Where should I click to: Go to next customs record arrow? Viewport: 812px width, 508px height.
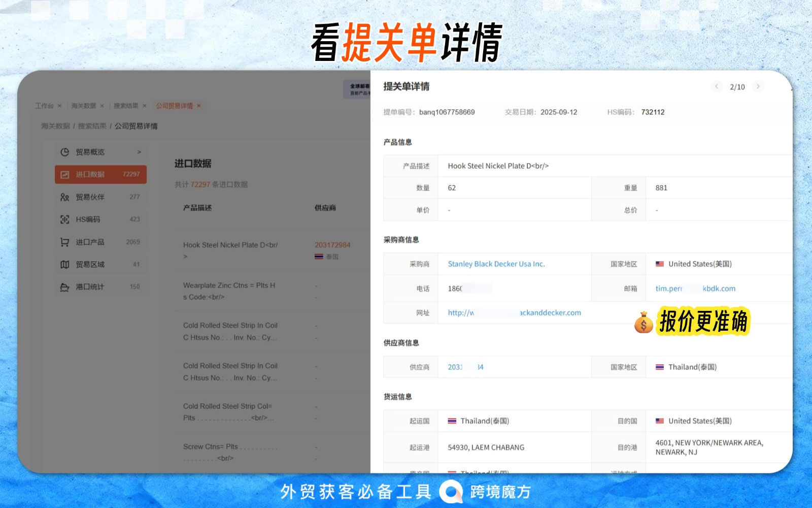[x=758, y=86]
